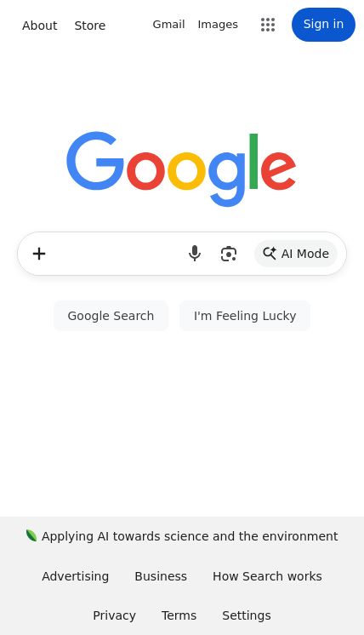Click the I'm Feeling Lucky button

coord(245,316)
